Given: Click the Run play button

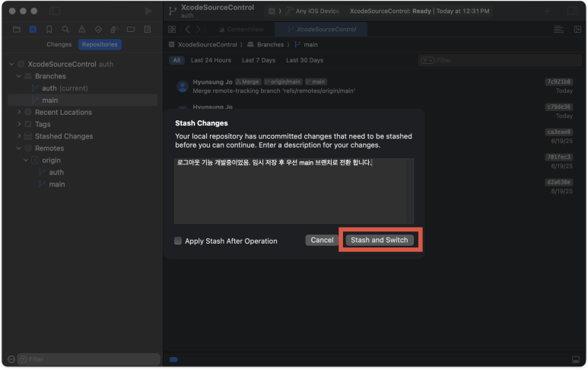Looking at the screenshot, I should pos(148,11).
